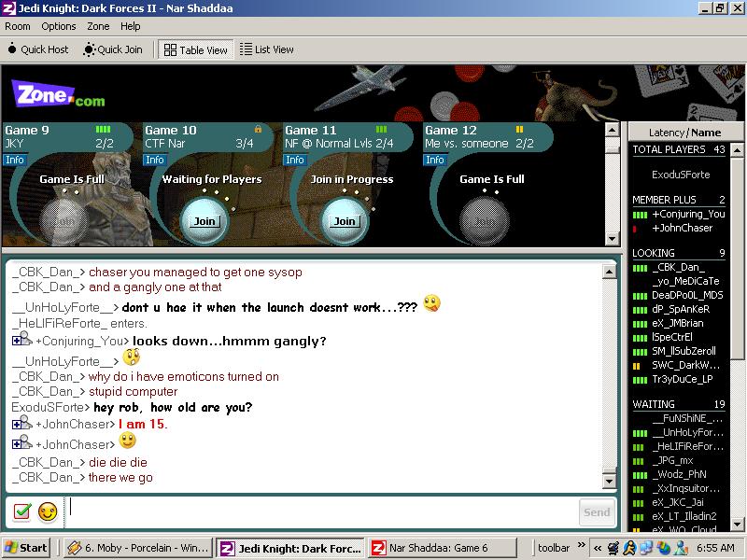Click the latency bars beside _JPG_mx
Screen dimensions: 747x560
point(638,461)
